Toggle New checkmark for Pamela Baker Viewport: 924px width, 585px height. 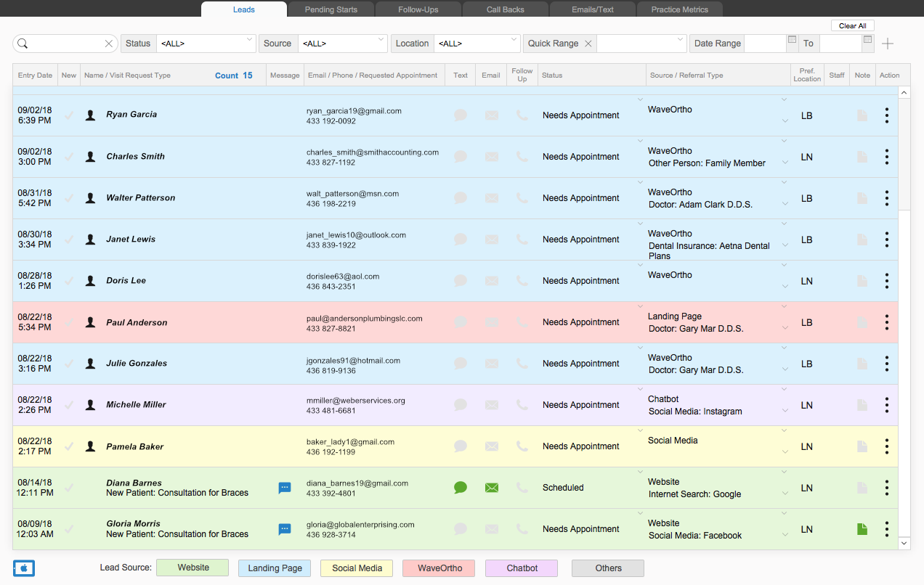[x=69, y=446]
